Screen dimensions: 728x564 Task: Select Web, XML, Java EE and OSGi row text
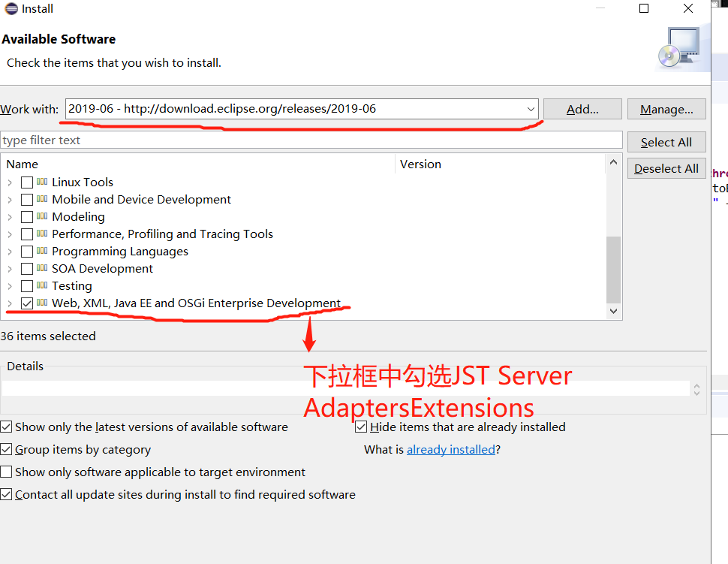(x=197, y=303)
